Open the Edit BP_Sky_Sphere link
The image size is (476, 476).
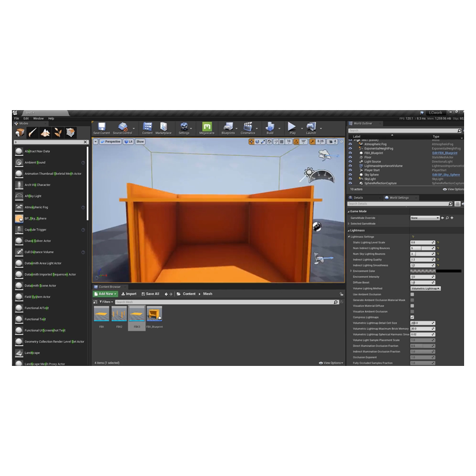pos(446,175)
